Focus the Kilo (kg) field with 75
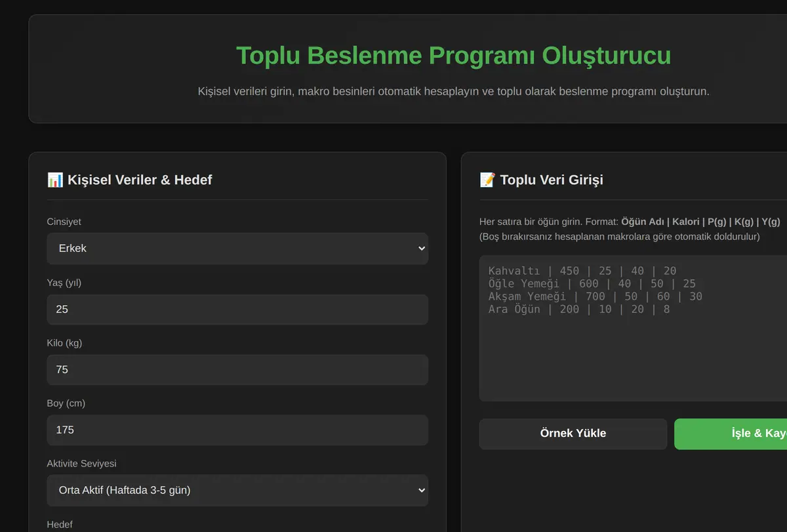The height and width of the screenshot is (532, 787). (237, 369)
